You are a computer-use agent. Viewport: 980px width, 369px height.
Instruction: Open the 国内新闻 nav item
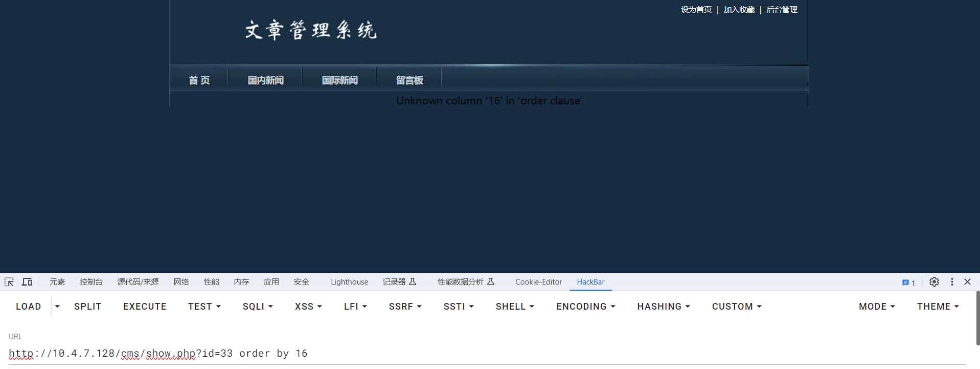265,80
